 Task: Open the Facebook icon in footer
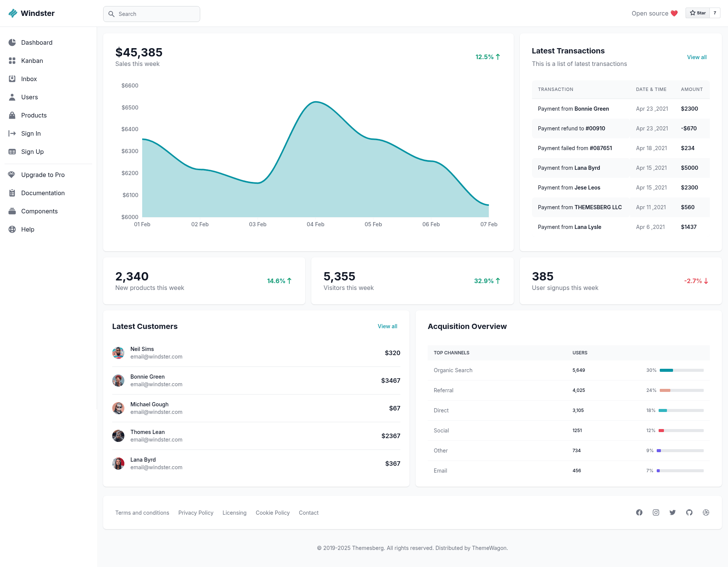(639, 512)
